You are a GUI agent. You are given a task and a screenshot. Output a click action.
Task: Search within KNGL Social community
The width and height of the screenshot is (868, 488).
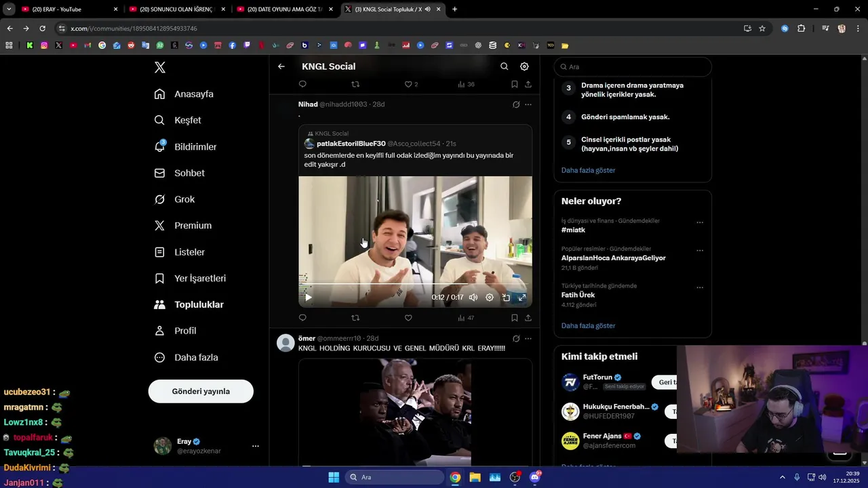point(504,66)
